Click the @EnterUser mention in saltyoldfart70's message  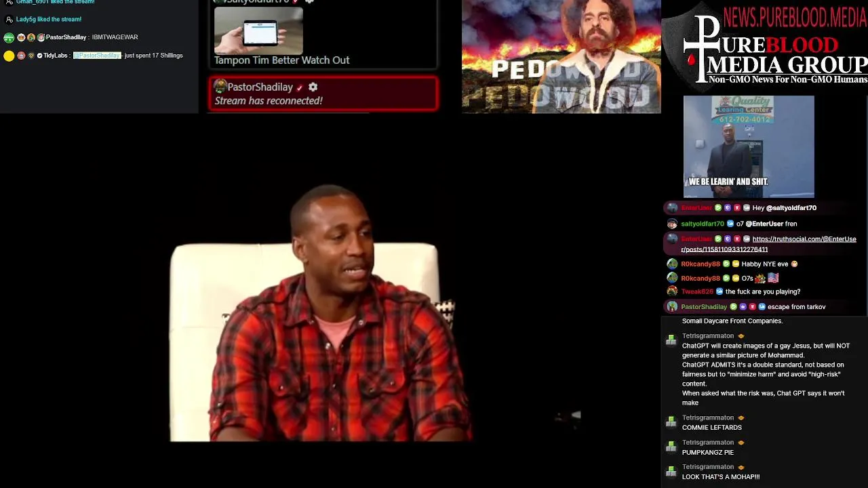coord(764,224)
